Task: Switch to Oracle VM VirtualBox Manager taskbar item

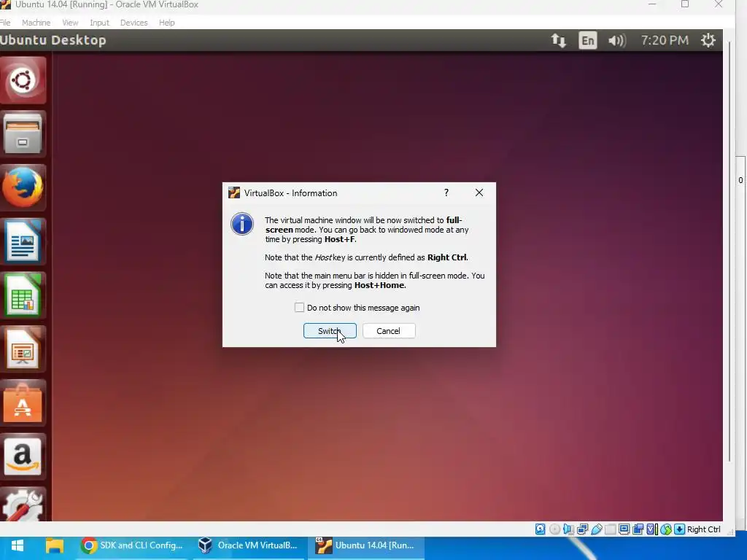Action: [248, 545]
